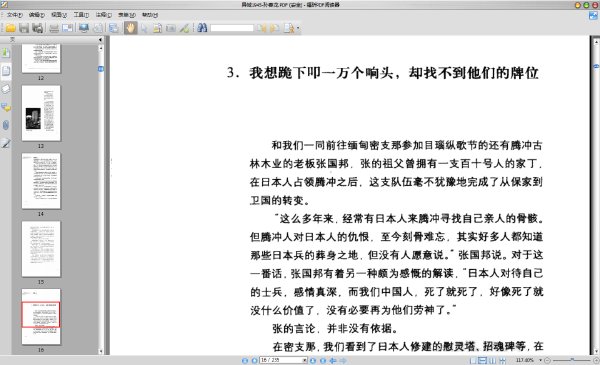Switch to continuous page view mode
600x365 pixels.
click(x=483, y=360)
